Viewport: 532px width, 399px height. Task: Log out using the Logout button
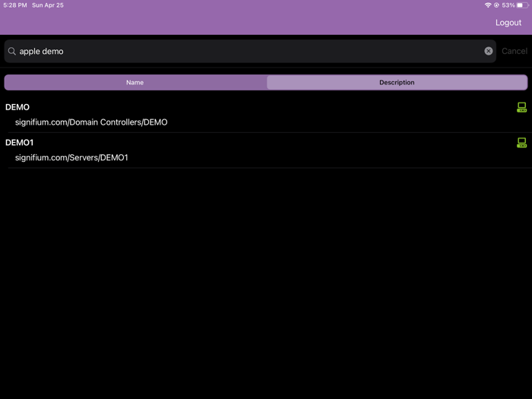pyautogui.click(x=508, y=22)
